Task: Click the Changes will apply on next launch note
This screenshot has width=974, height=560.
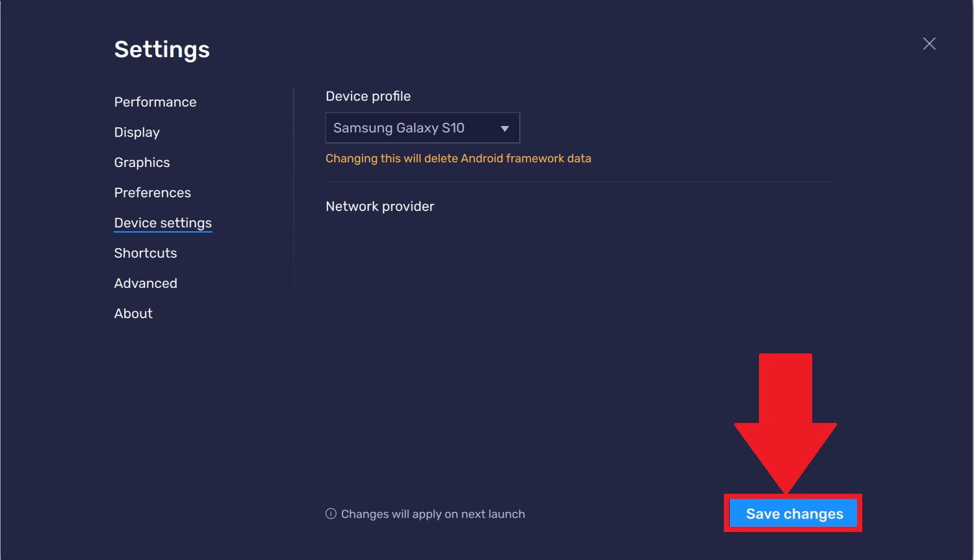Action: [x=433, y=514]
